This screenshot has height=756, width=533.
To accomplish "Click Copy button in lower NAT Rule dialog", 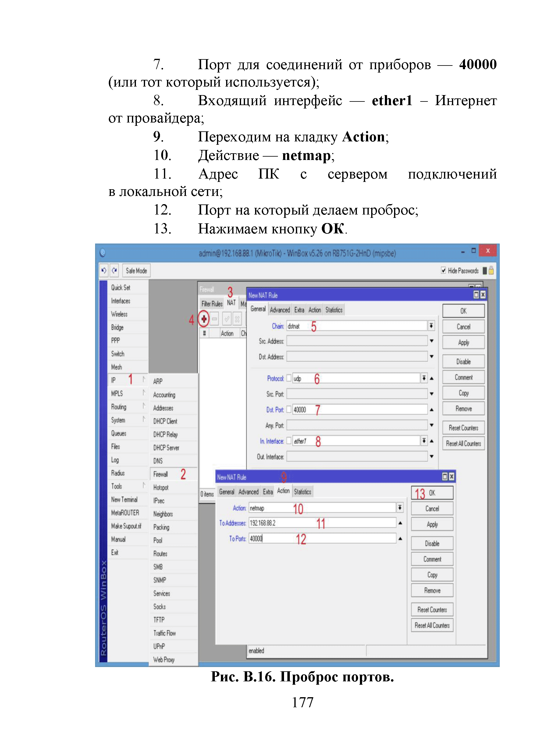I will pyautogui.click(x=432, y=575).
